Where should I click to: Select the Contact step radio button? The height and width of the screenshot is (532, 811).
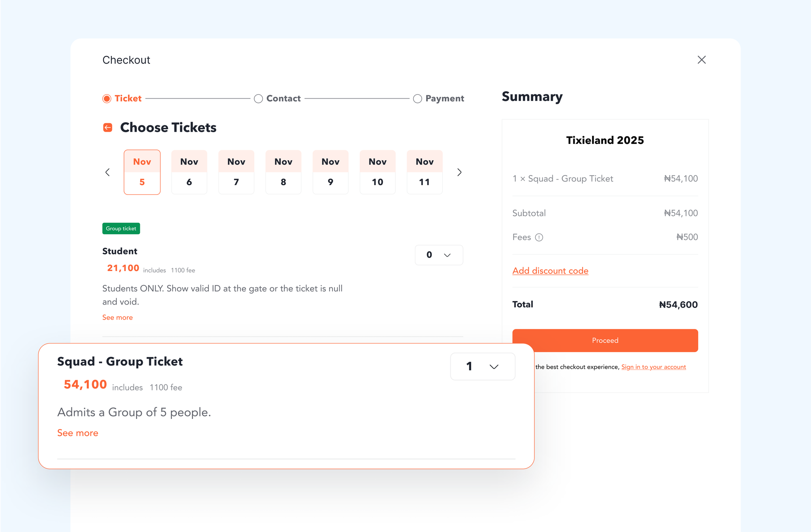point(258,98)
